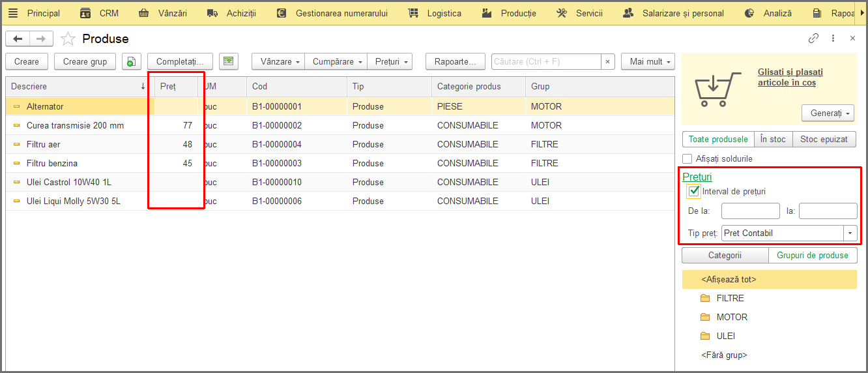Select the Curea transmisie 200 mm row

(x=340, y=125)
